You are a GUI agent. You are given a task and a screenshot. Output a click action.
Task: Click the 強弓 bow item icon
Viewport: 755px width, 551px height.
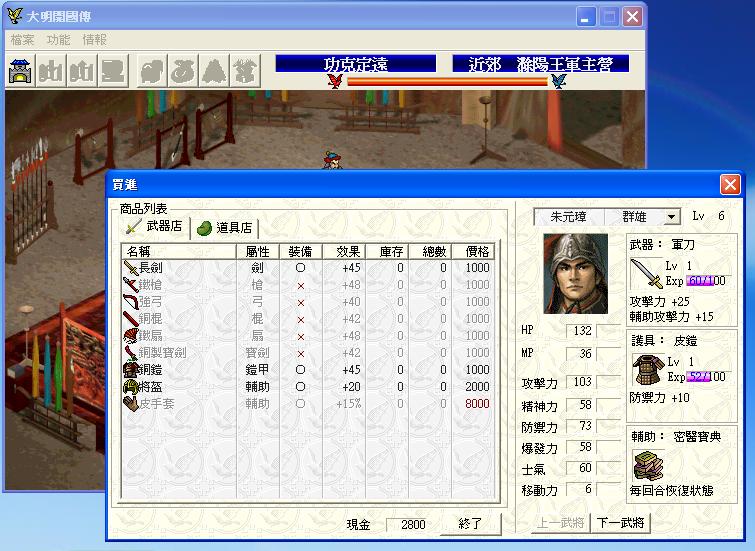pos(130,302)
